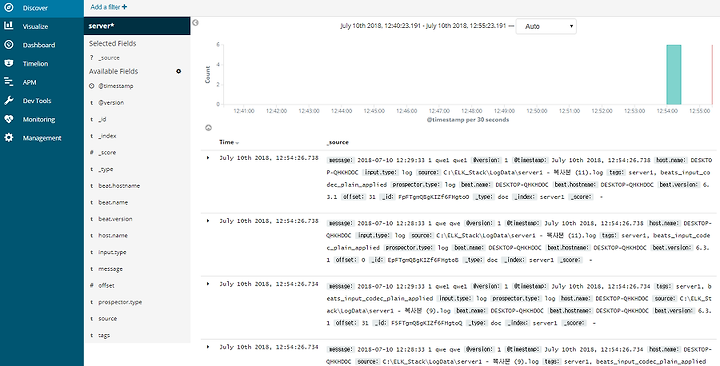This screenshot has height=366, width=720.
Task: Select the input.type field
Action: [112, 252]
